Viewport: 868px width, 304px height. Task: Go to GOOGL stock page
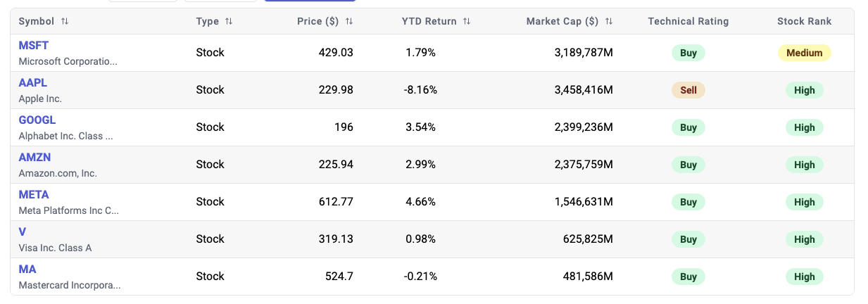pos(37,120)
